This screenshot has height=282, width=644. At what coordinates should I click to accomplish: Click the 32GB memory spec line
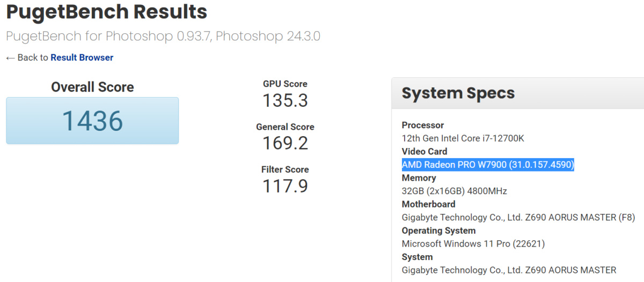click(x=454, y=191)
